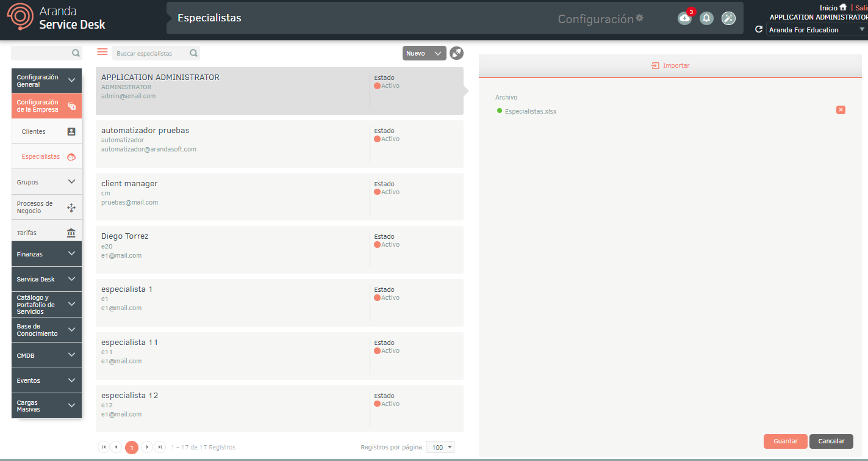Click the round export icon next to Nuevo
868x461 pixels.
click(456, 53)
